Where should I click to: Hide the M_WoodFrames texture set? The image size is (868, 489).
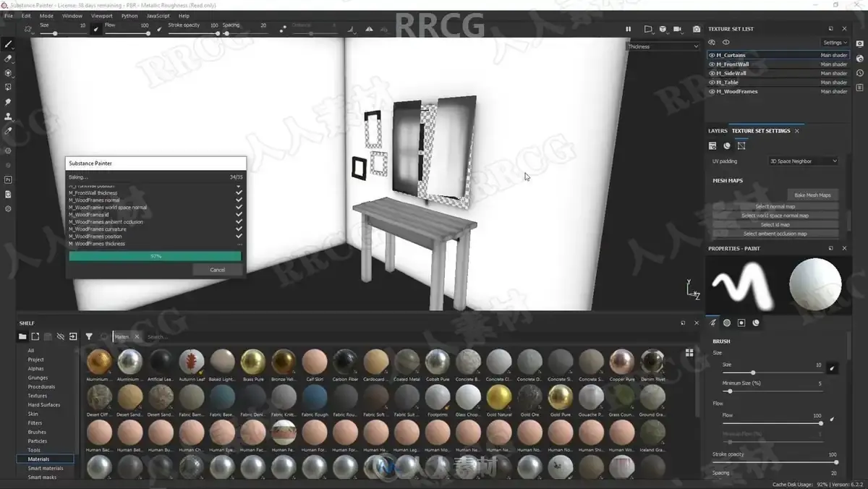pyautogui.click(x=712, y=92)
